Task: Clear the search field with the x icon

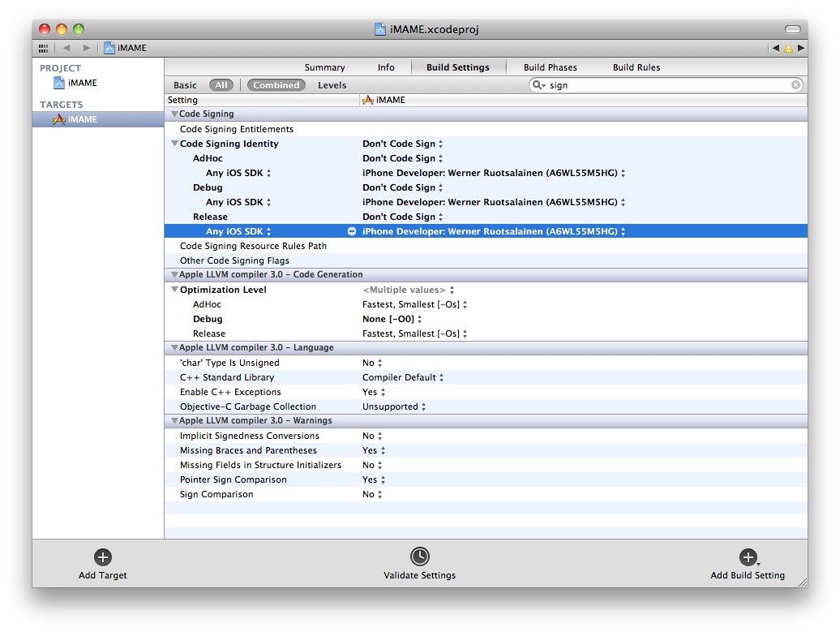Action: coord(795,84)
